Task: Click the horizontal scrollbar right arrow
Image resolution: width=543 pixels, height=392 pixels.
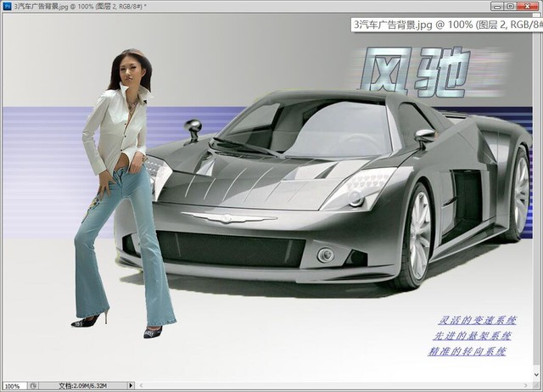Action: pyautogui.click(x=527, y=385)
